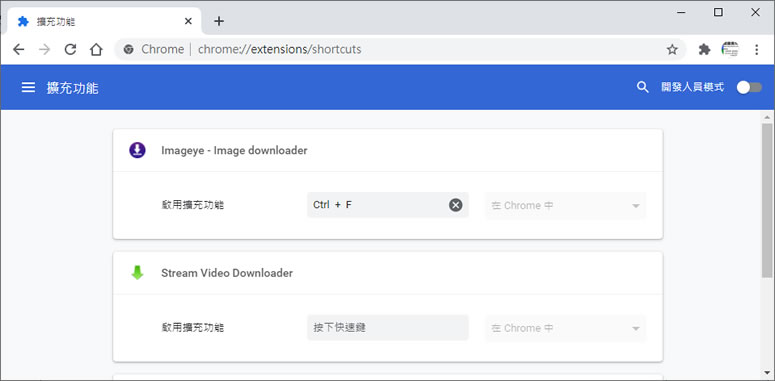Click the scrollbar down arrow
Screen dimensions: 775x381
pyautogui.click(x=767, y=373)
